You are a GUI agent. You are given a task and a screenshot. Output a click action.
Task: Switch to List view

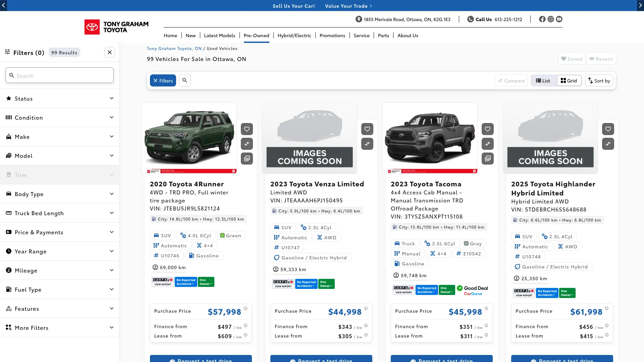543,81
